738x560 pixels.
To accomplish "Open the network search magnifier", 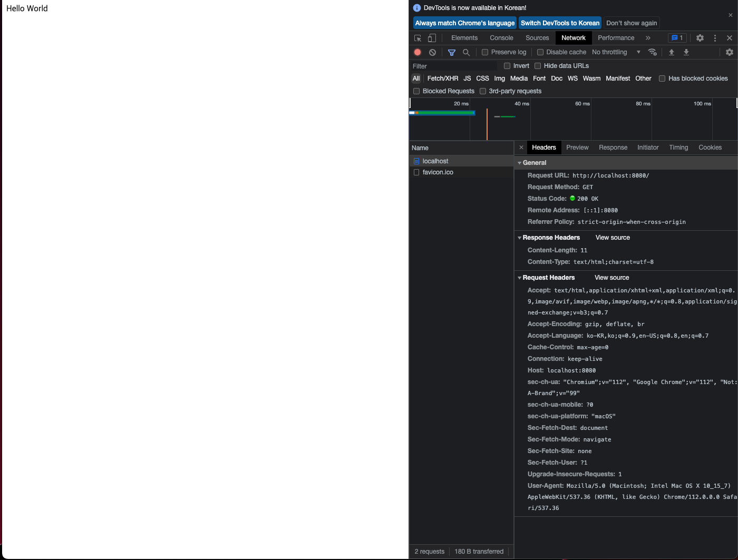I will (466, 52).
